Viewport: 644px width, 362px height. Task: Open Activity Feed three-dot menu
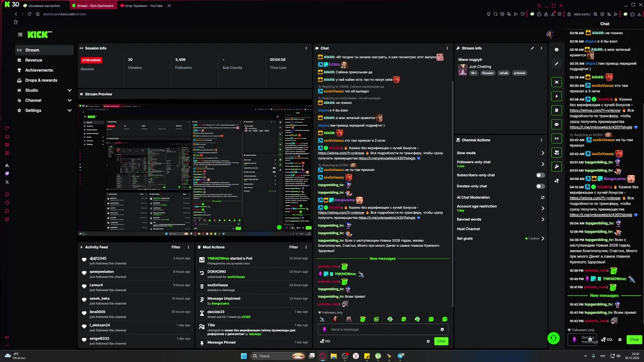pos(188,247)
